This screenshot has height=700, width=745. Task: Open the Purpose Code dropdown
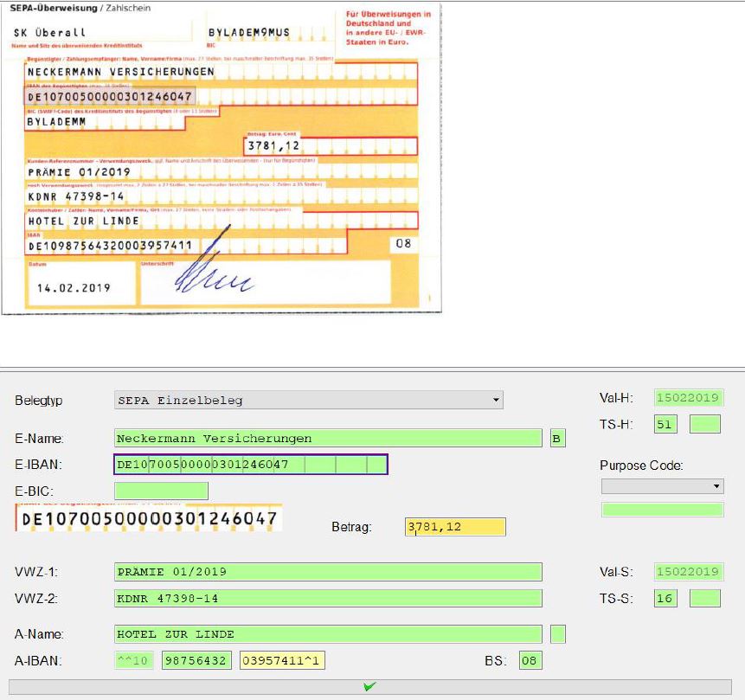tap(662, 486)
